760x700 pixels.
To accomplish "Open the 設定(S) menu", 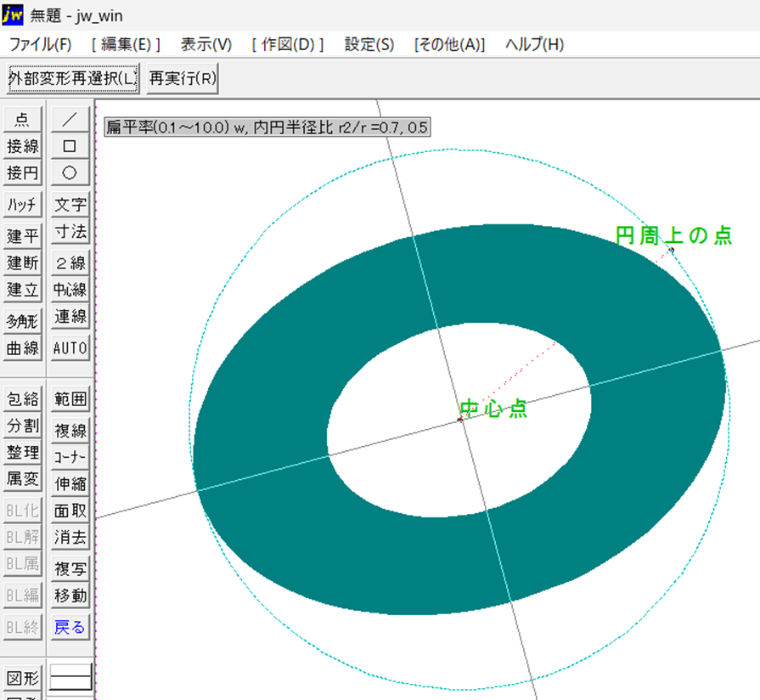I will click(369, 43).
